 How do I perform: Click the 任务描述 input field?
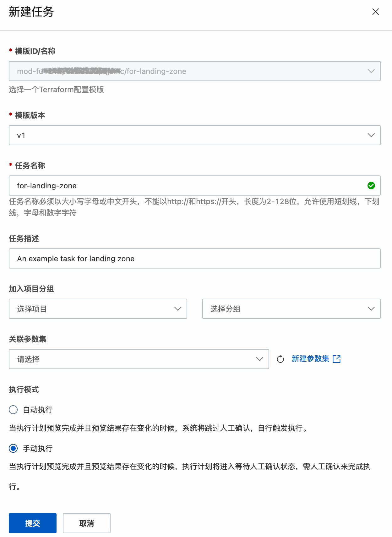[x=195, y=258]
